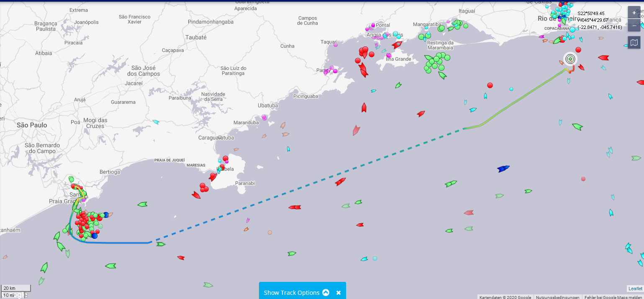
Task: Open the map layers selector
Action: tap(634, 43)
